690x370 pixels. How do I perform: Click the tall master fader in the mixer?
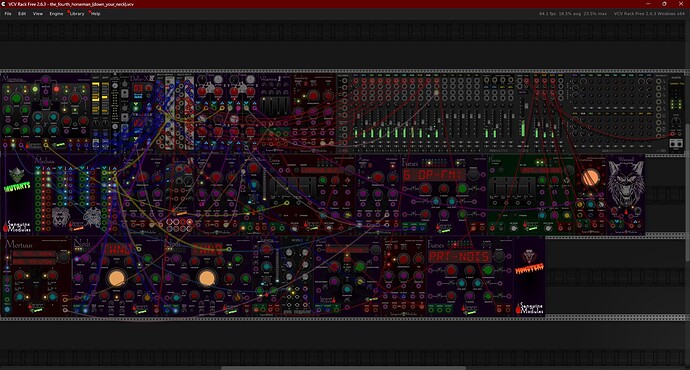[525, 120]
